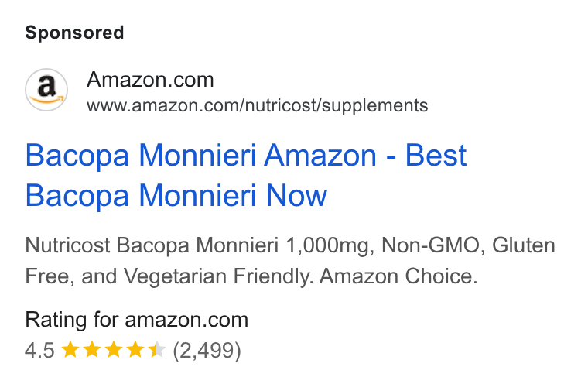Open the "Bacopa Monnieri Amazon - Best" headline
Screen dimensions: 588x384
[246, 156]
